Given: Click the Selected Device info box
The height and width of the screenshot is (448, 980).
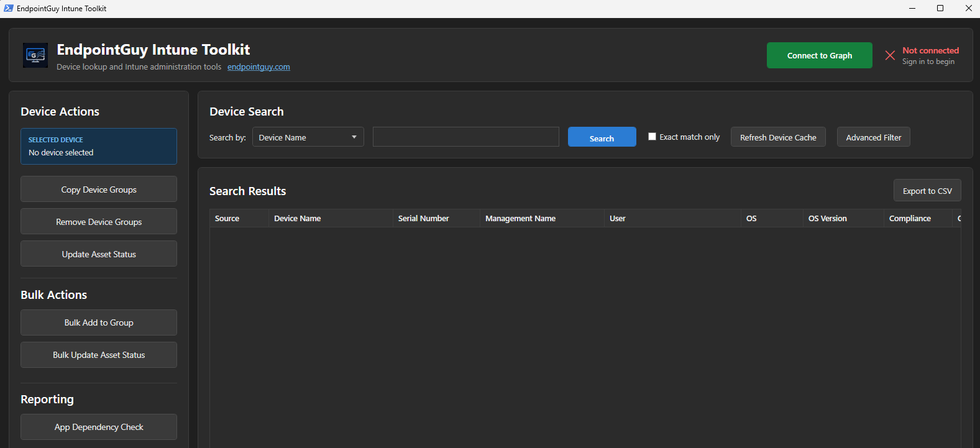Looking at the screenshot, I should pos(99,146).
